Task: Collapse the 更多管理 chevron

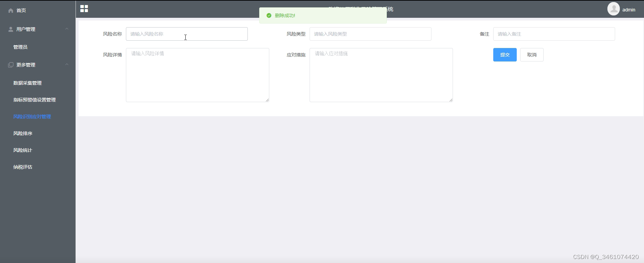Action: click(x=67, y=64)
